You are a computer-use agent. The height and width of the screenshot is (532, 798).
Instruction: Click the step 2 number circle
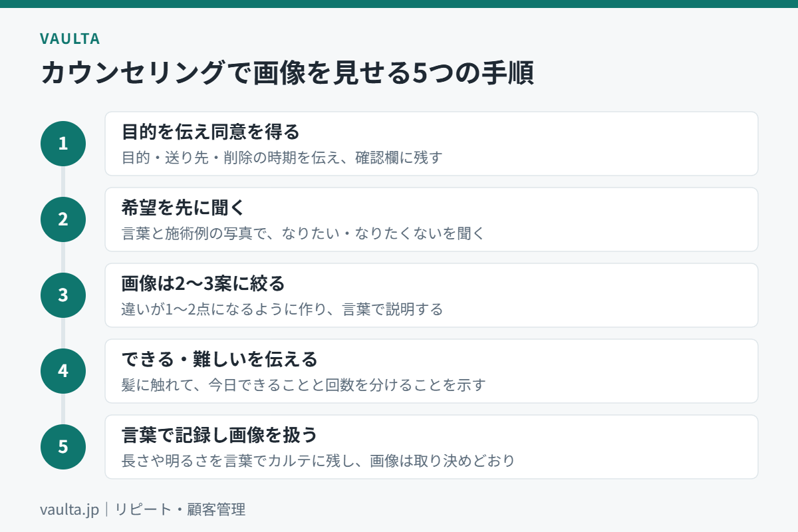pos(63,219)
